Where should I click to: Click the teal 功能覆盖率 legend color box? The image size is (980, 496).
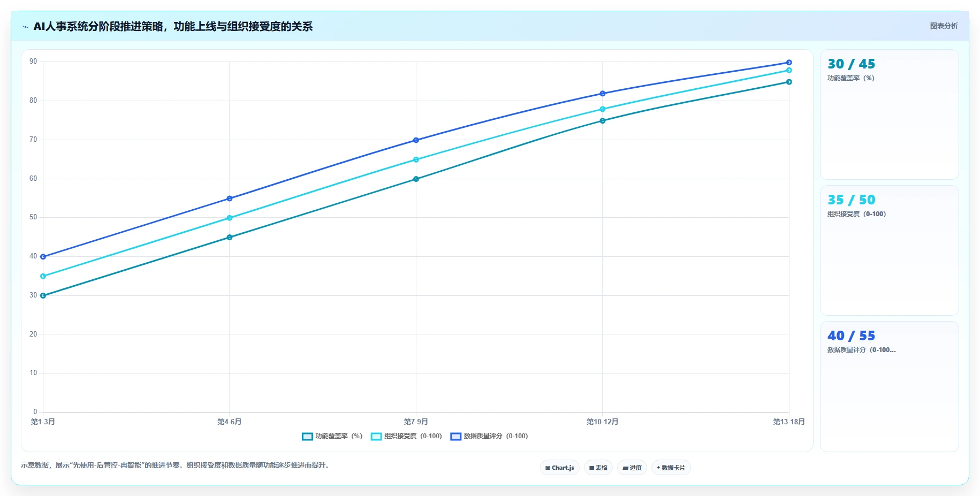(307, 437)
